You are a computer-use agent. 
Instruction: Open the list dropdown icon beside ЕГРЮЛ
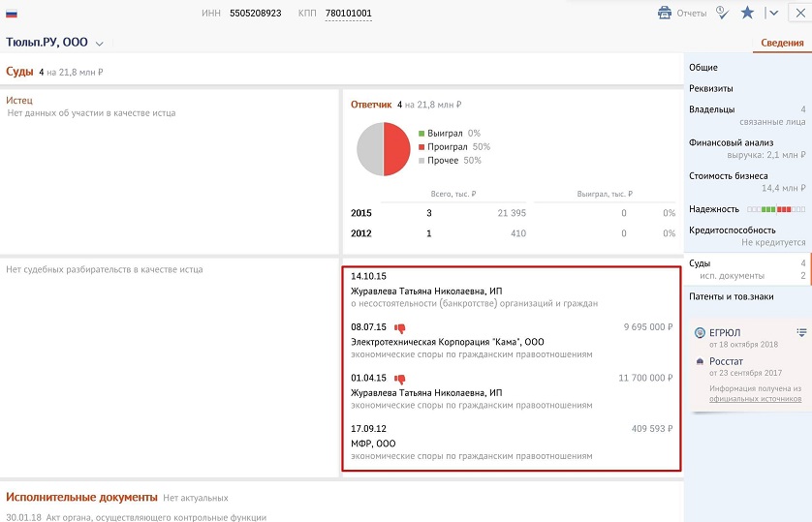(801, 333)
